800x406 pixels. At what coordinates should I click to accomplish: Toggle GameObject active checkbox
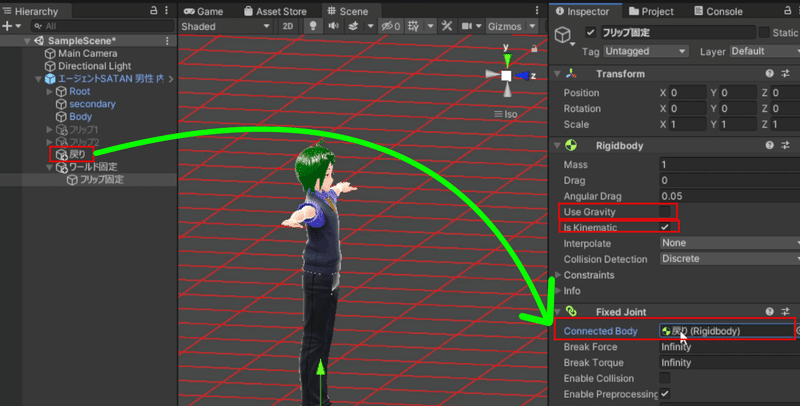(x=590, y=33)
